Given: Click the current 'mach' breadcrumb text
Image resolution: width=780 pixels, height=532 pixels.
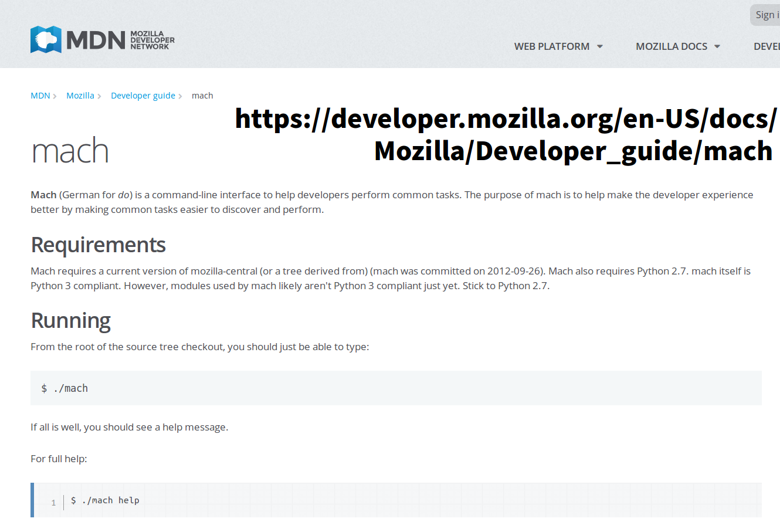Looking at the screenshot, I should click(x=202, y=96).
